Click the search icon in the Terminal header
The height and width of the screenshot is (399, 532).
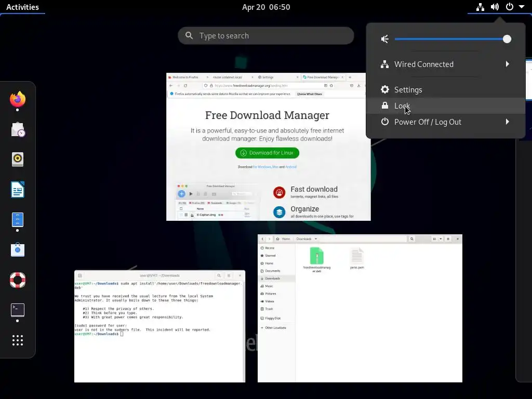click(219, 275)
